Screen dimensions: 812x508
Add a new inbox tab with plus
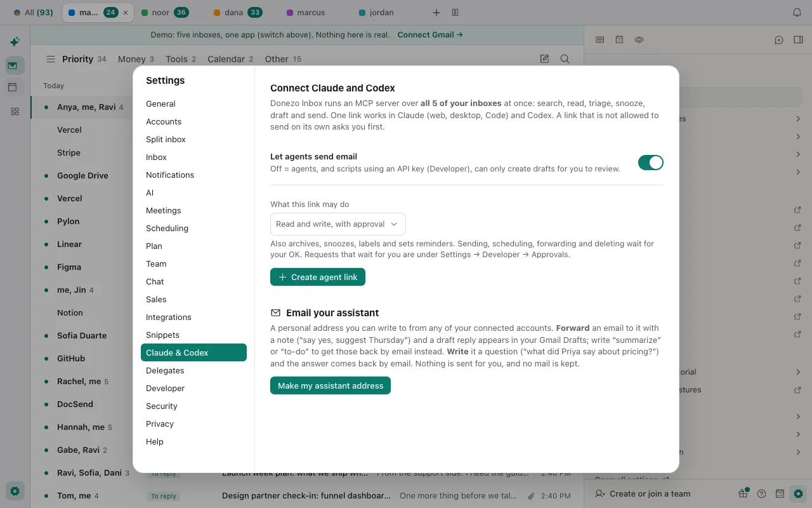[436, 13]
